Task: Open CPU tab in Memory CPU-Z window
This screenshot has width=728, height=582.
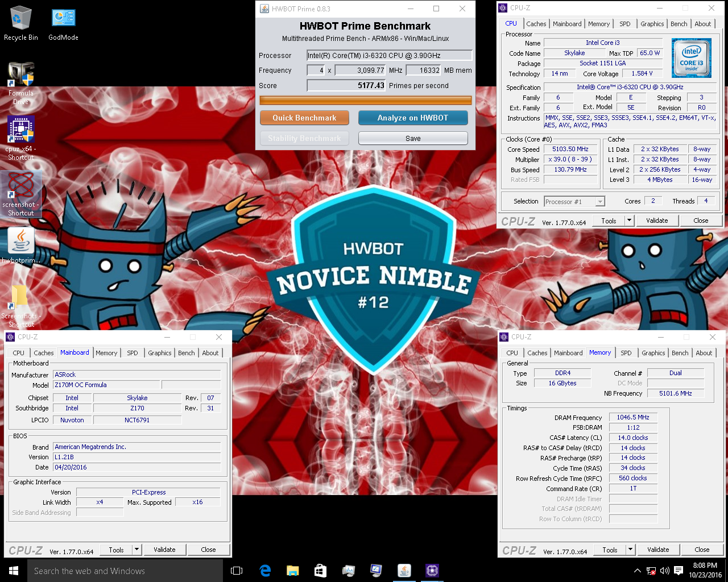Action: click(512, 353)
